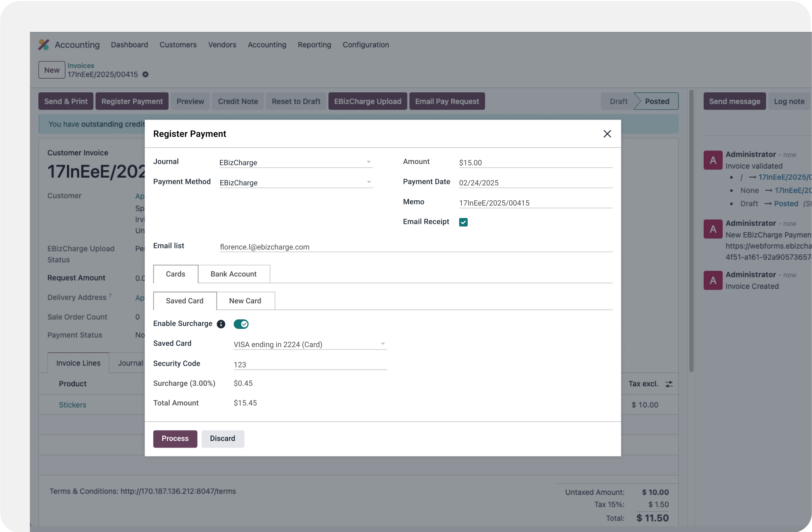Open the Saved Card dropdown
The height and width of the screenshot is (532, 812).
pos(310,344)
